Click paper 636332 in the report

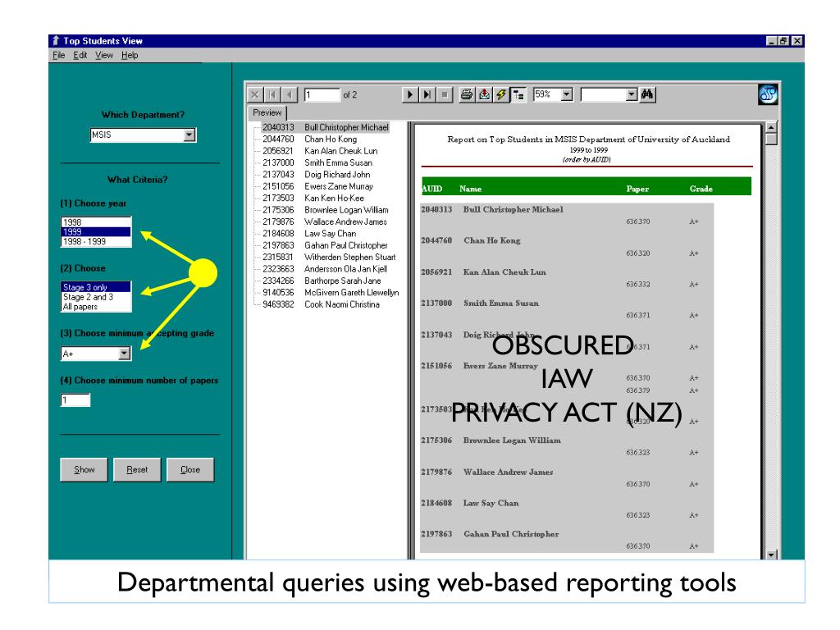638,285
